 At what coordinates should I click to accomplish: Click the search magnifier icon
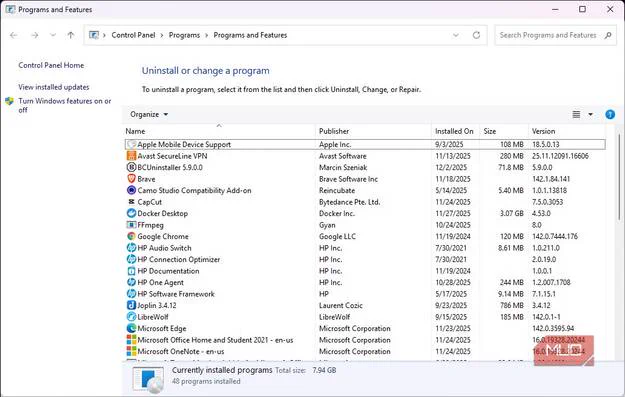coord(608,35)
